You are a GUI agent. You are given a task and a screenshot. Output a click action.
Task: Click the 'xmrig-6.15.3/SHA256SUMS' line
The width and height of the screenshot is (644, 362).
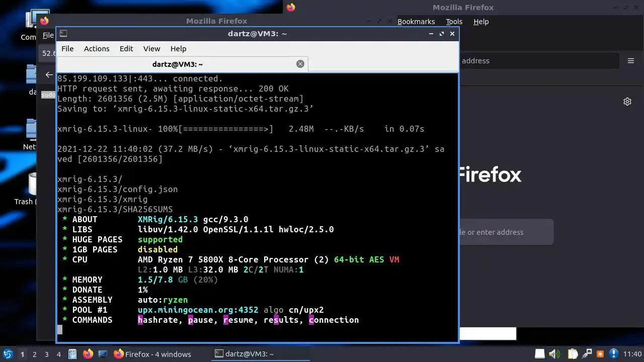pyautogui.click(x=115, y=209)
